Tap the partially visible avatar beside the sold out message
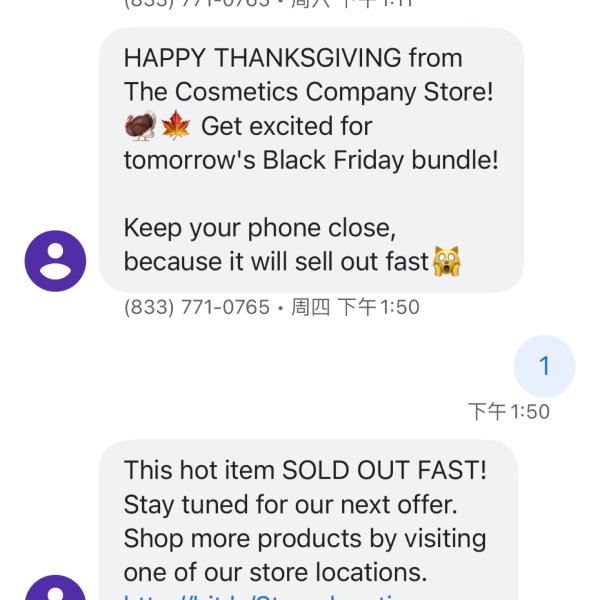 tap(55, 587)
